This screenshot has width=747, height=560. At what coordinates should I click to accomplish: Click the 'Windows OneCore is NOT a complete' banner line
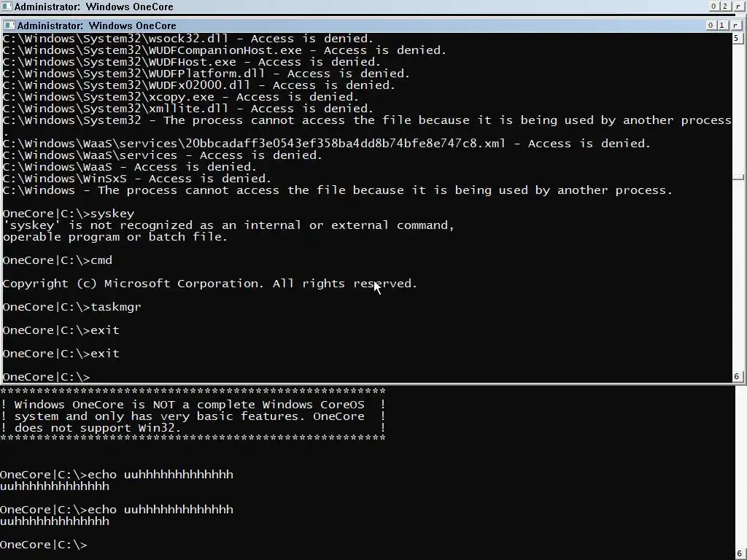tap(193, 405)
